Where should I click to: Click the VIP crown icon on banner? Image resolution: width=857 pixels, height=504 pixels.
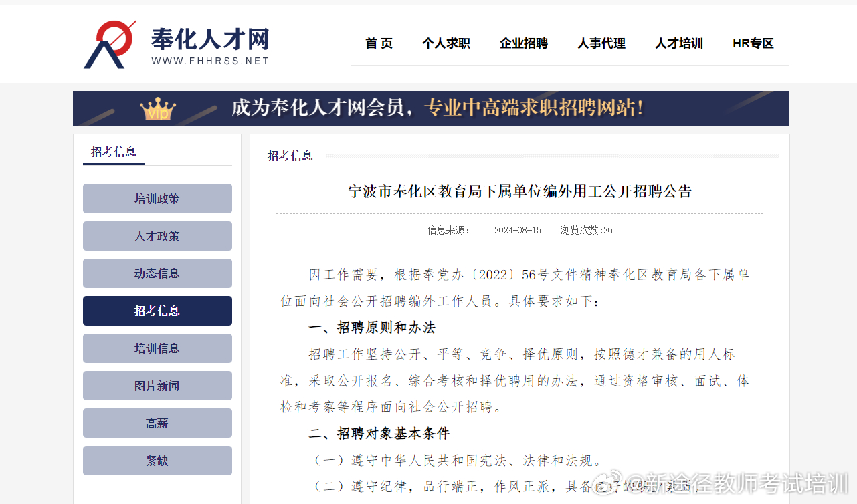pyautogui.click(x=157, y=109)
